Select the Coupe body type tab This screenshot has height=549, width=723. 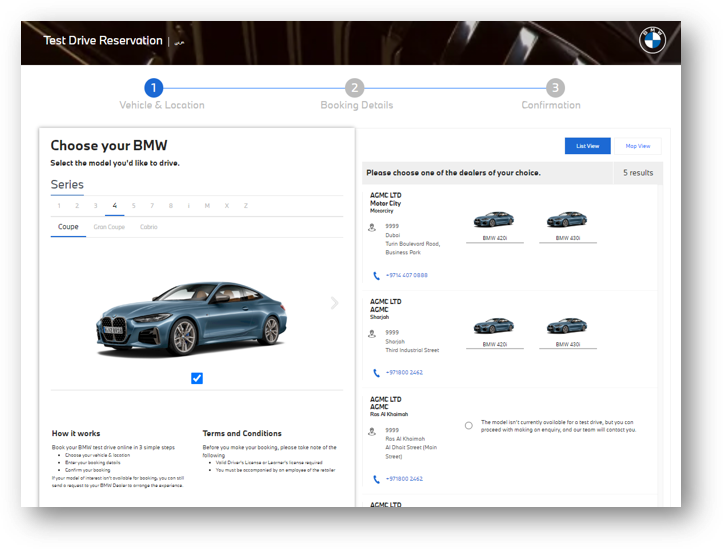[68, 227]
